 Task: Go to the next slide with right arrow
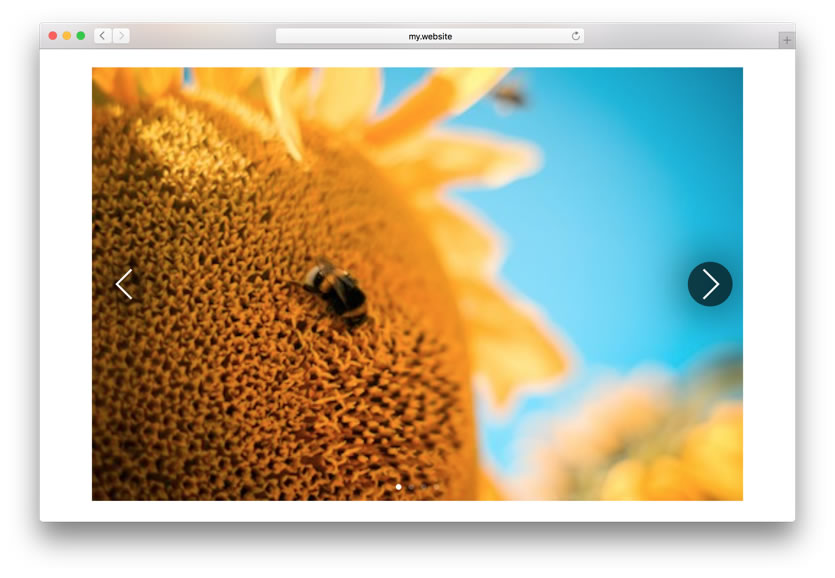point(710,284)
